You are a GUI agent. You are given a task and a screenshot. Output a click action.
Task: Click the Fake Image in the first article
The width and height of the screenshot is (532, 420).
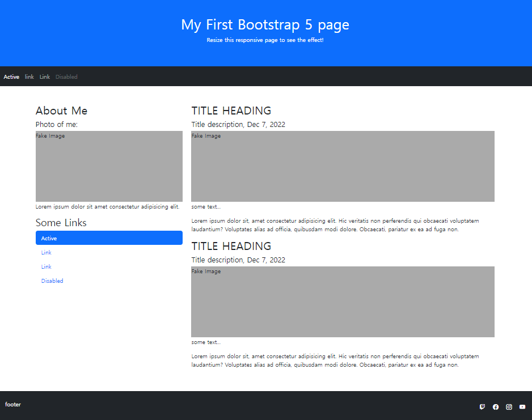(343, 166)
